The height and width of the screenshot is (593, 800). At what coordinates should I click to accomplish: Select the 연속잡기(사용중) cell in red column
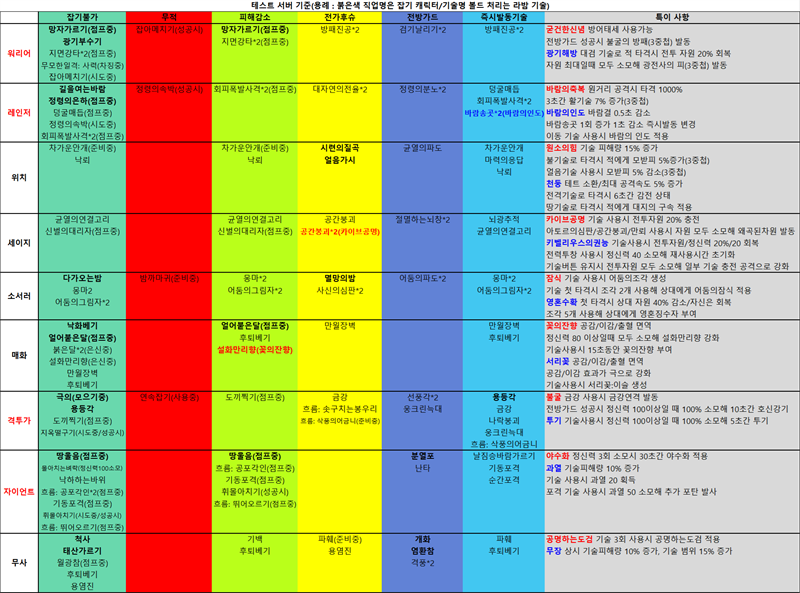click(168, 397)
